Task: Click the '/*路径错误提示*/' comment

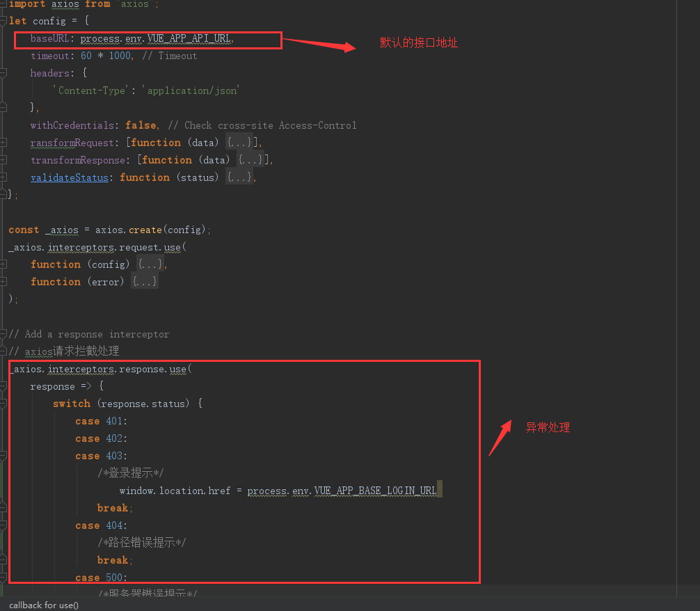Action: (x=142, y=543)
